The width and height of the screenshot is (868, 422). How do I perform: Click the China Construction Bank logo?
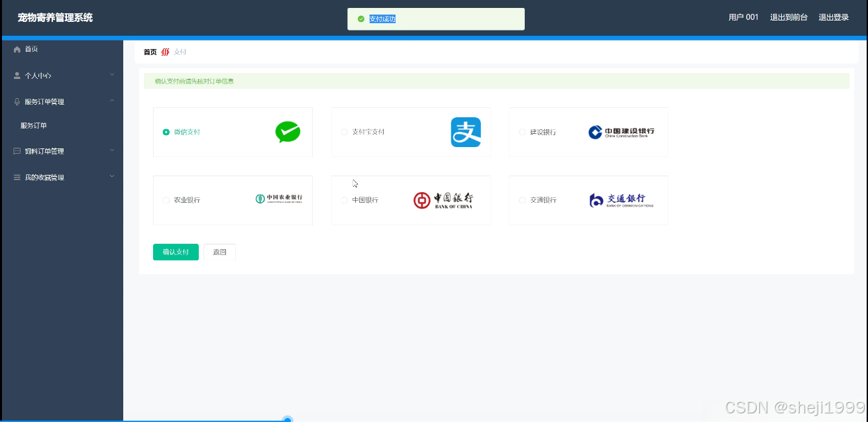pyautogui.click(x=621, y=132)
